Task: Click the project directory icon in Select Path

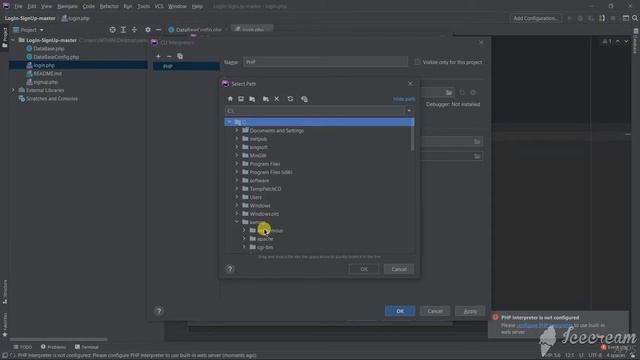Action: pos(252,99)
